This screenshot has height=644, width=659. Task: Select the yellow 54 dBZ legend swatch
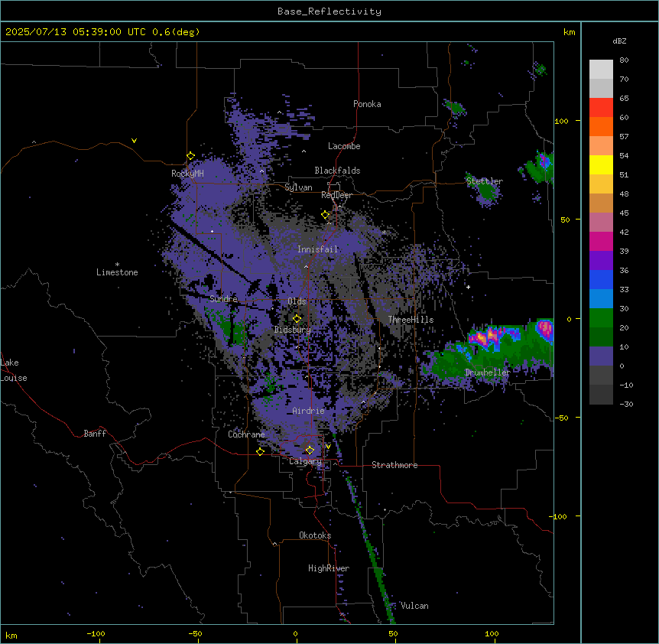coord(601,164)
